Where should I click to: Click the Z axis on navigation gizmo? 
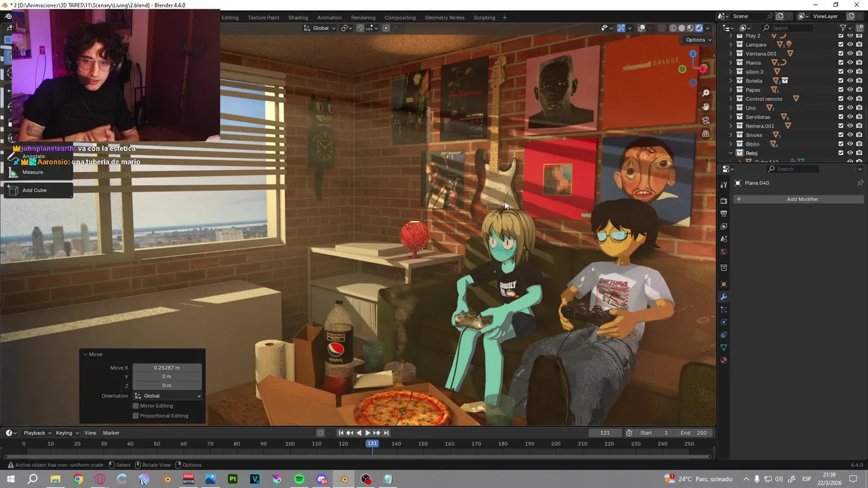coord(692,54)
